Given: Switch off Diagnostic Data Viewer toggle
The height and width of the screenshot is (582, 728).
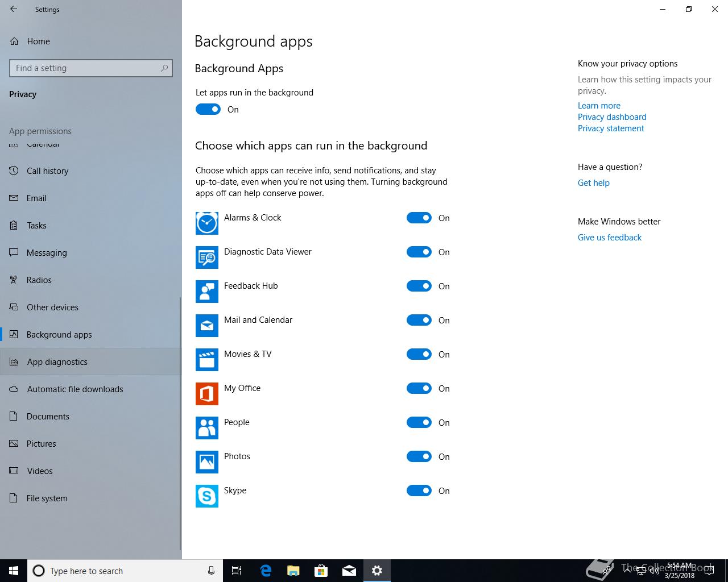Looking at the screenshot, I should coord(419,252).
